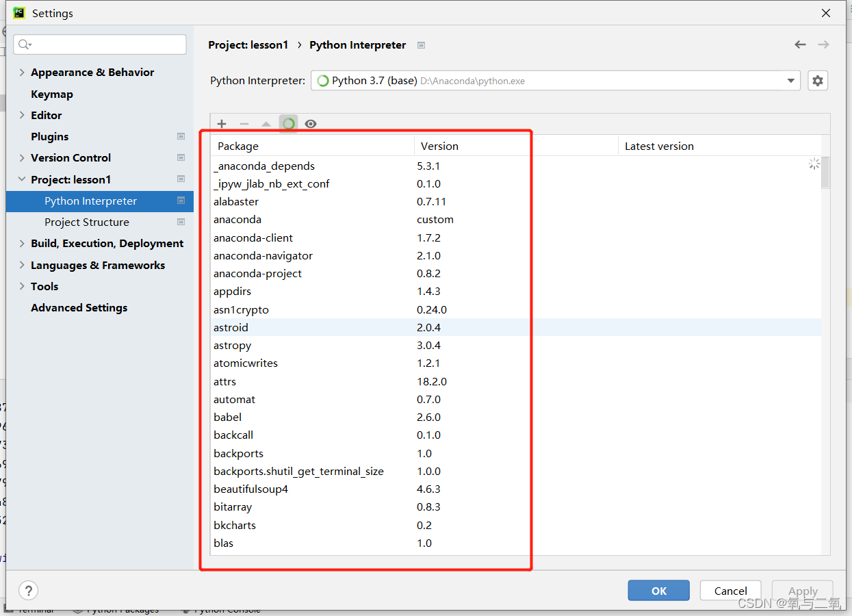This screenshot has width=852, height=616.
Task: Click the help question mark button
Action: [28, 590]
